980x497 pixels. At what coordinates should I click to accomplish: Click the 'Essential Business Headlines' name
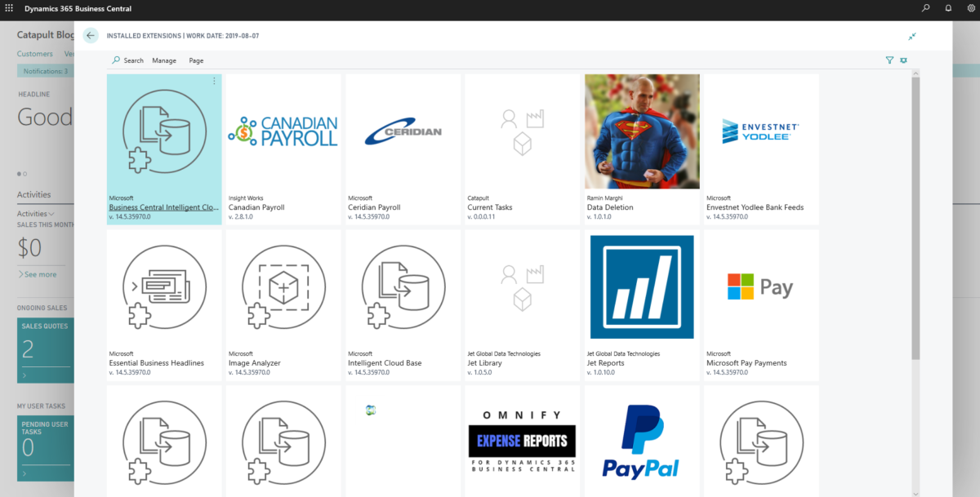(x=157, y=363)
